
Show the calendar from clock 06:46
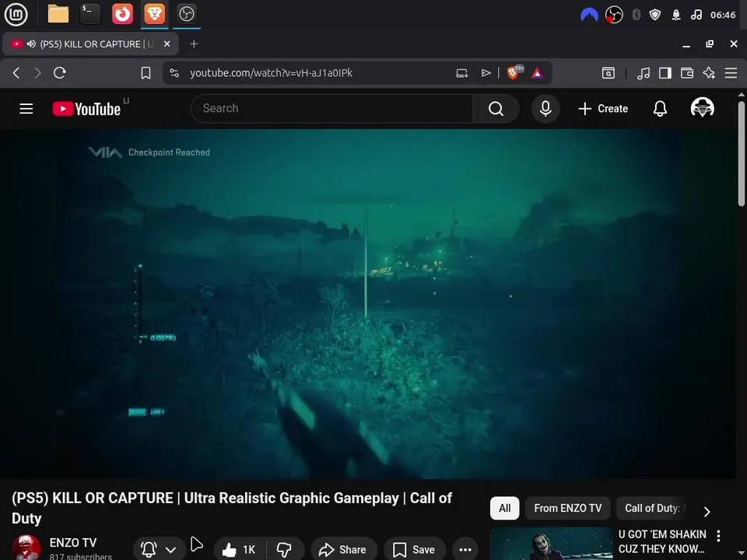(723, 15)
